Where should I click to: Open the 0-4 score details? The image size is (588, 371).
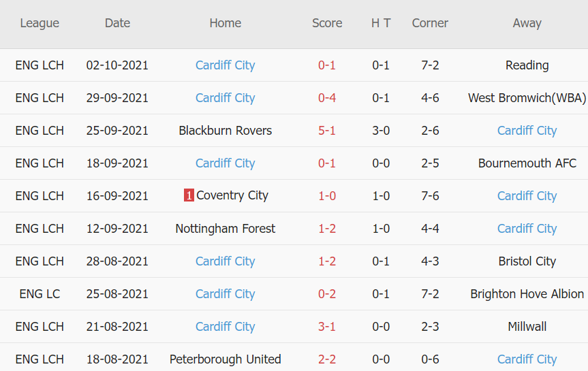click(x=327, y=98)
